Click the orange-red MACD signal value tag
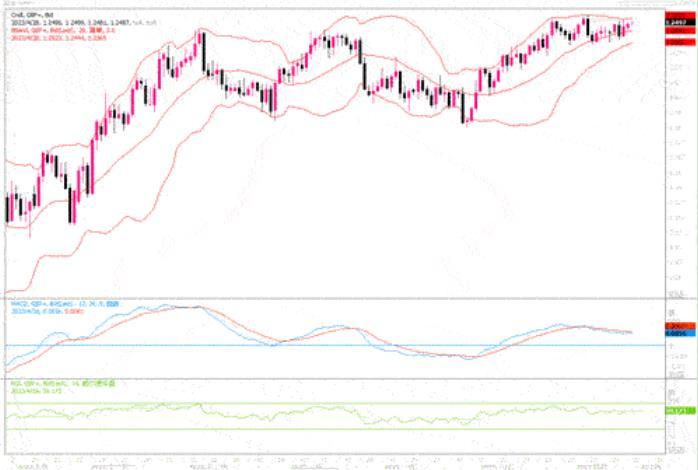This screenshot has height=470, width=698. tap(680, 326)
